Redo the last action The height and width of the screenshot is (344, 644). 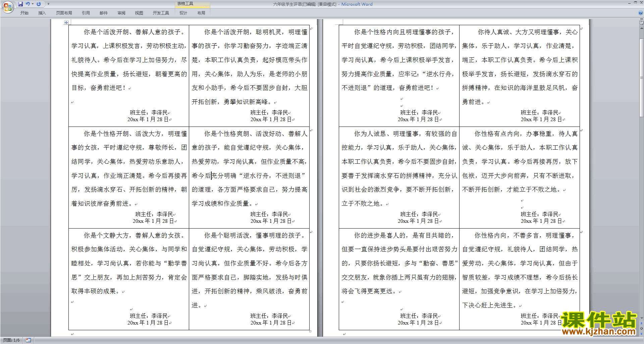click(39, 4)
